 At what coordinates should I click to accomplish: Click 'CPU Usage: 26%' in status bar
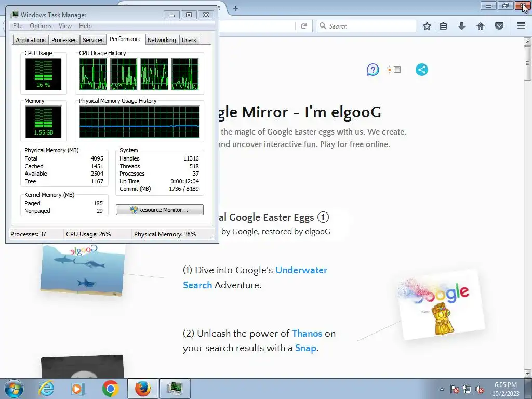(88, 234)
